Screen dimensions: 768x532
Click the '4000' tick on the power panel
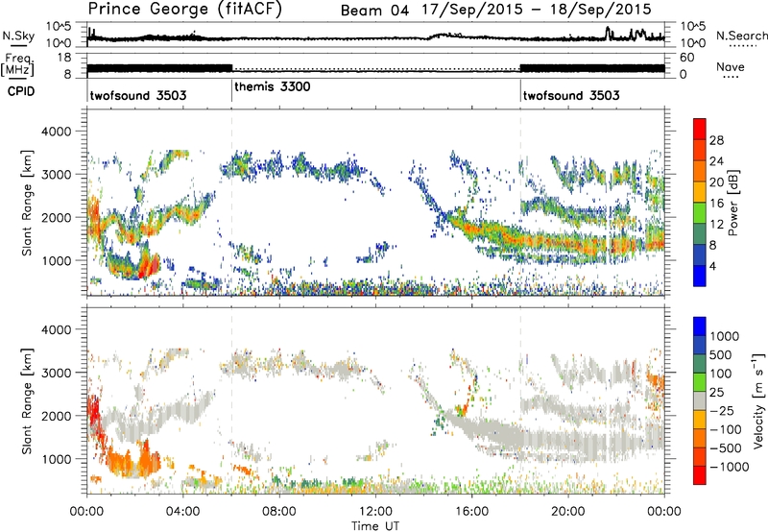[56, 132]
